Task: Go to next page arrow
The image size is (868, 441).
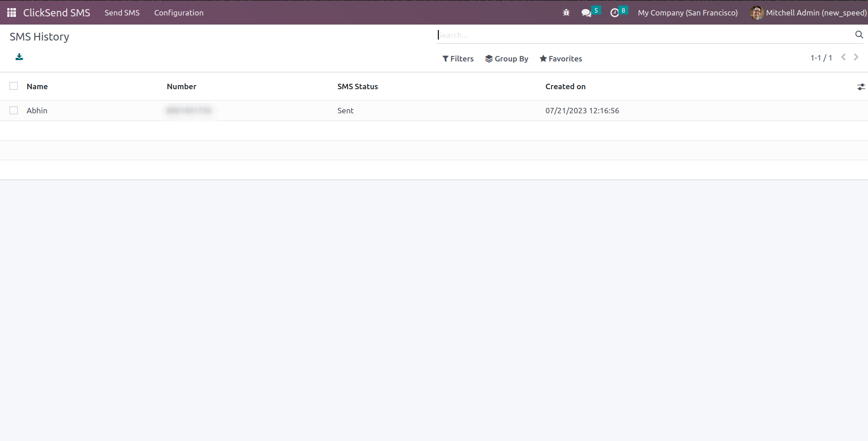Action: point(856,57)
